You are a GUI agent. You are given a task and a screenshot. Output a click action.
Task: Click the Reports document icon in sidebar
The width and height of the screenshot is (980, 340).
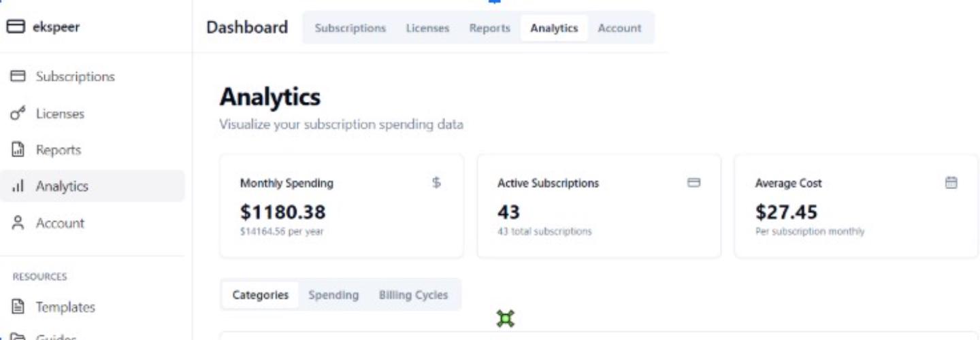pos(18,150)
